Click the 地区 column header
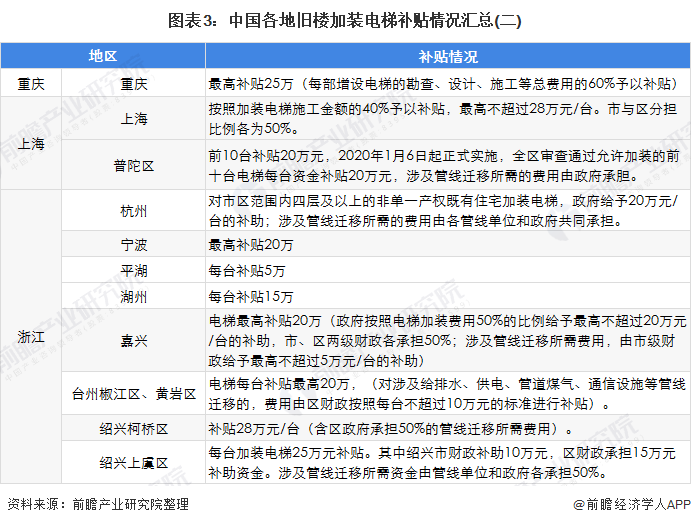Screen dimensions: 691x525 pos(103,56)
